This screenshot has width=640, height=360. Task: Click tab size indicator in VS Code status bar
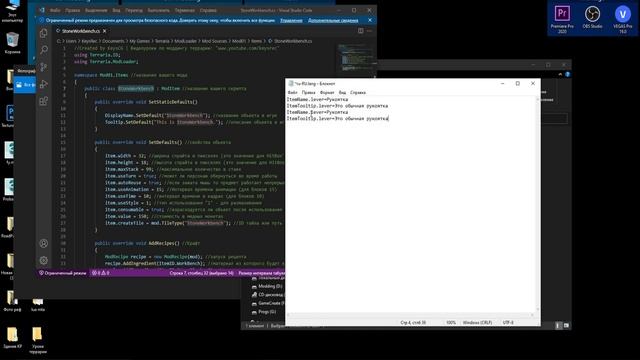point(261,273)
